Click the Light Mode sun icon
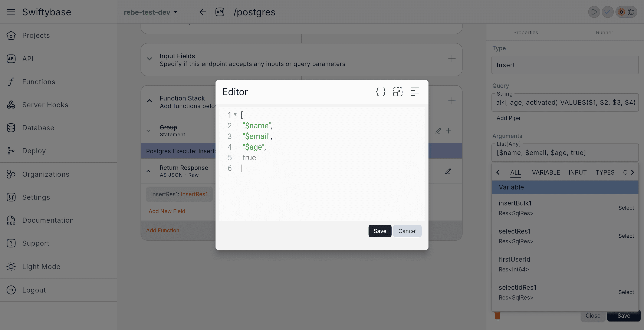The image size is (644, 330). [11, 267]
